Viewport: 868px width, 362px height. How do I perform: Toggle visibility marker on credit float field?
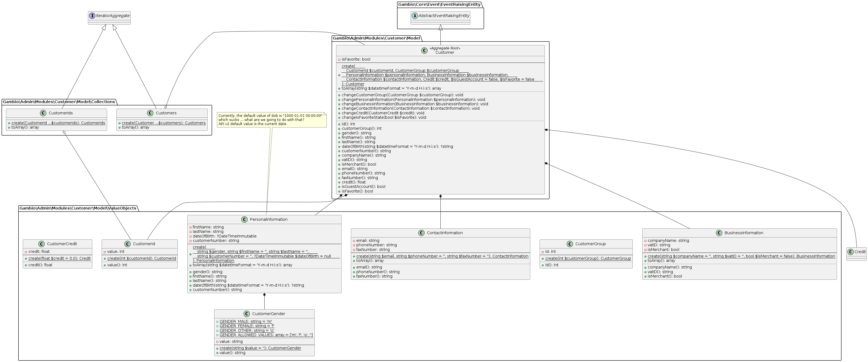click(27, 251)
